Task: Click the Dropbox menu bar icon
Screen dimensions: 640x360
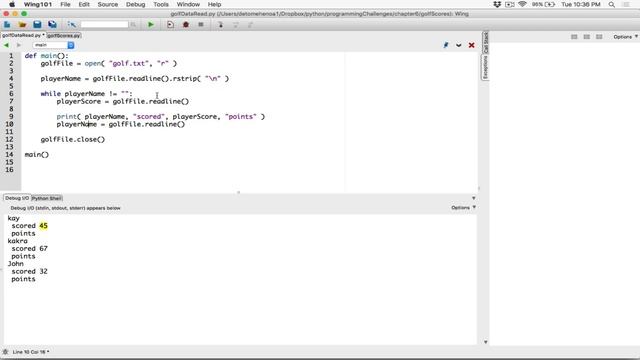Action: coord(497,4)
